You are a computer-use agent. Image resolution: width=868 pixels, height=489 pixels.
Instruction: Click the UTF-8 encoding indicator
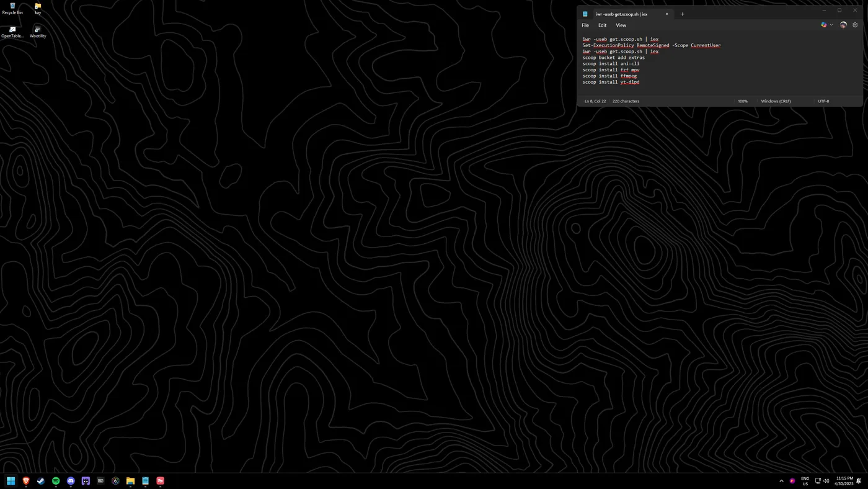tap(823, 101)
